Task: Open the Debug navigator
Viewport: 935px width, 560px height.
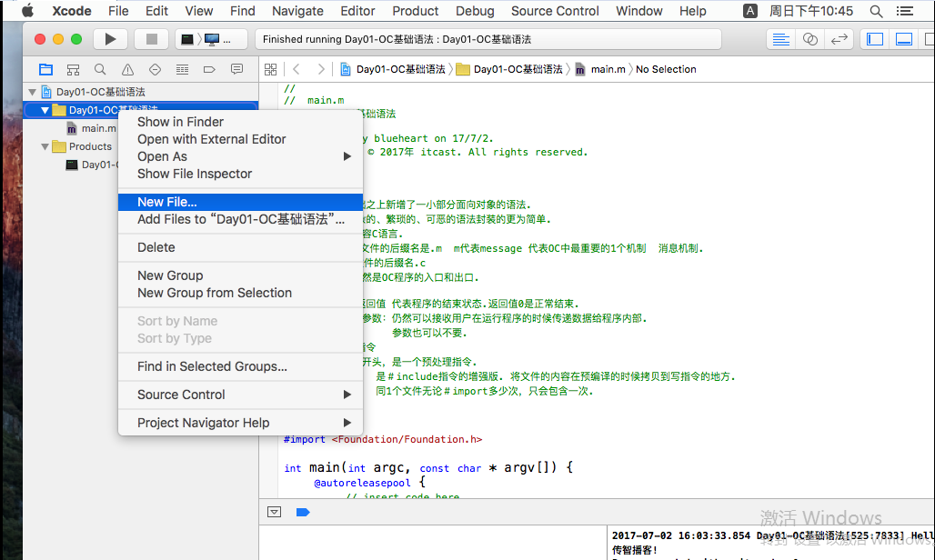Action: (x=183, y=70)
